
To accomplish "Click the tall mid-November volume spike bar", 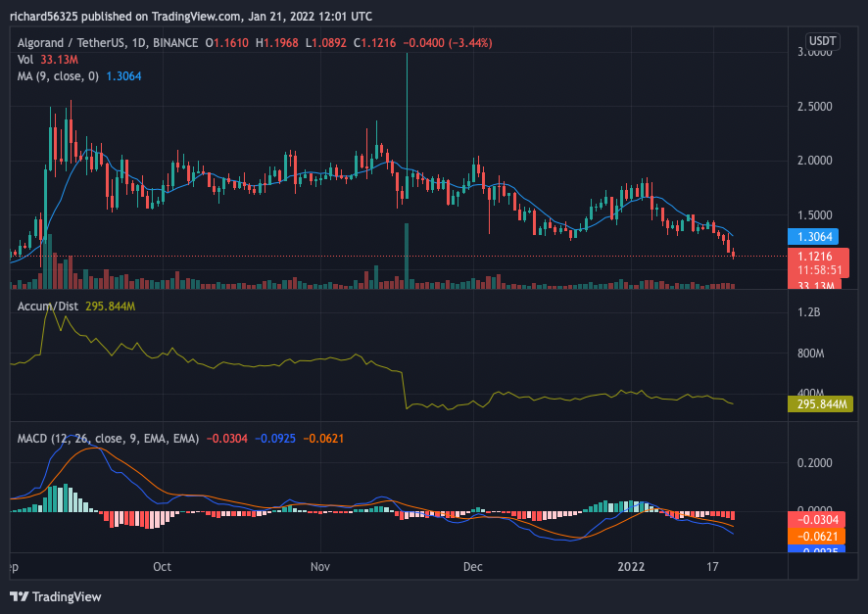I will pyautogui.click(x=407, y=256).
